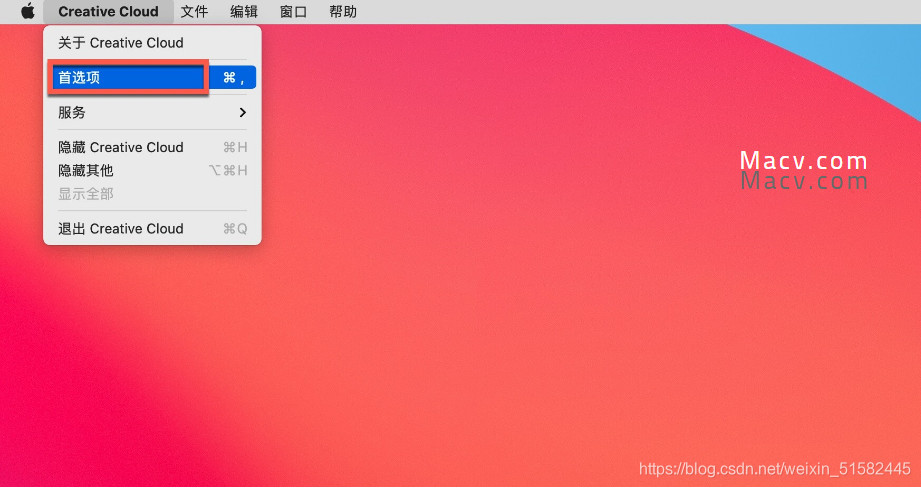The height and width of the screenshot is (488, 921).
Task: Select 关于 Creative Cloud
Action: (x=152, y=43)
